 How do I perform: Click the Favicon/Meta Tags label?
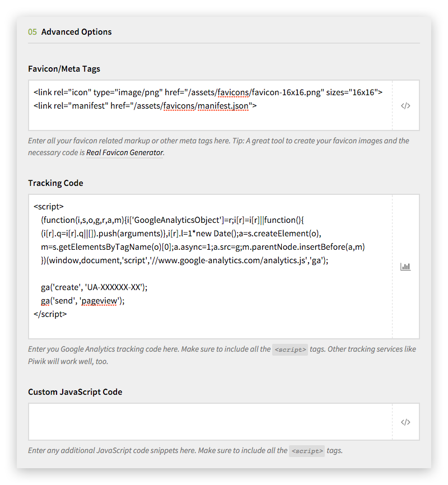64,69
